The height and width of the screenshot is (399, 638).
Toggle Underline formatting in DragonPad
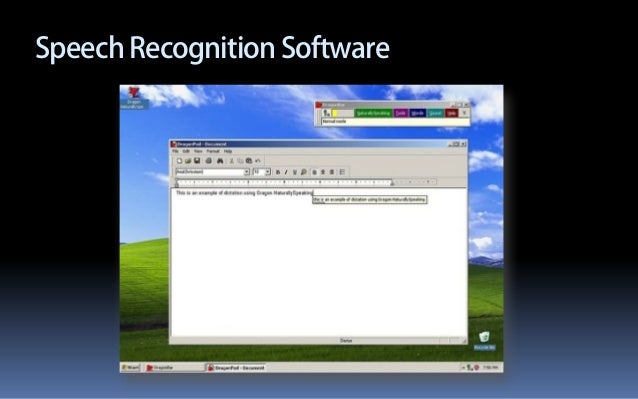(295, 172)
